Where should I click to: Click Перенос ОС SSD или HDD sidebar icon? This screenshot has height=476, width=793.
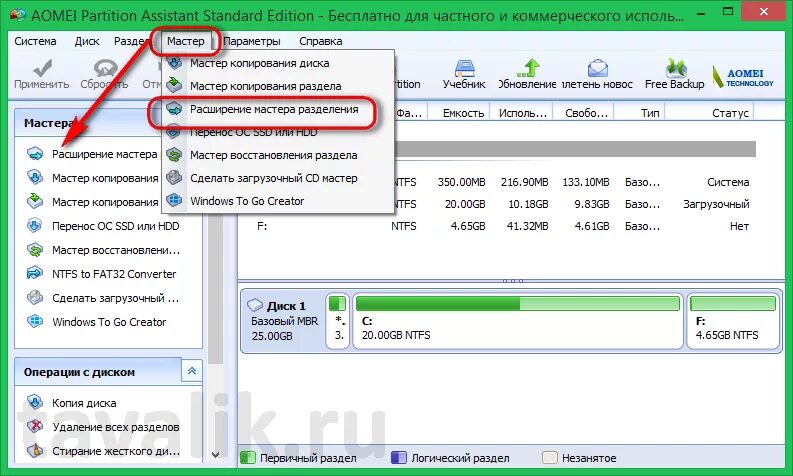pos(35,225)
